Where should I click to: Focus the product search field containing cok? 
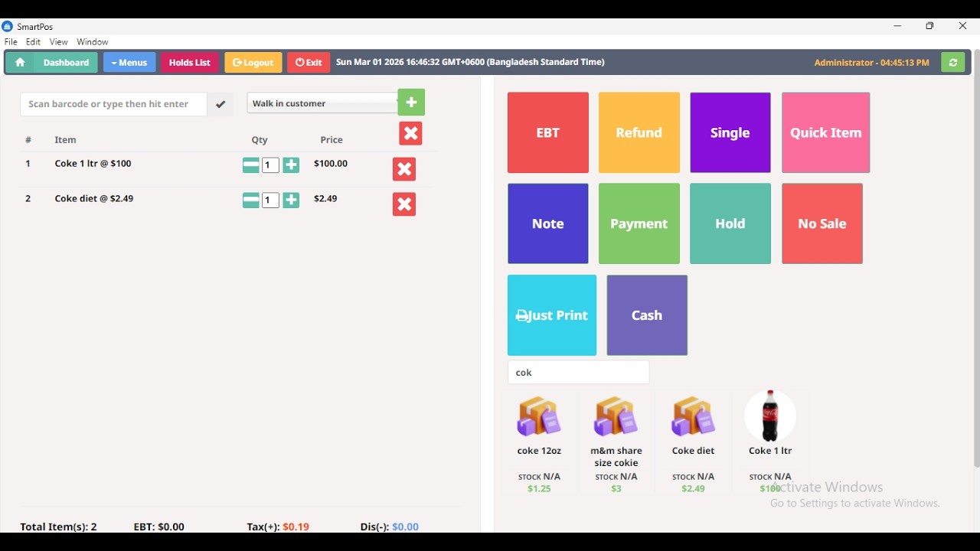[579, 373]
